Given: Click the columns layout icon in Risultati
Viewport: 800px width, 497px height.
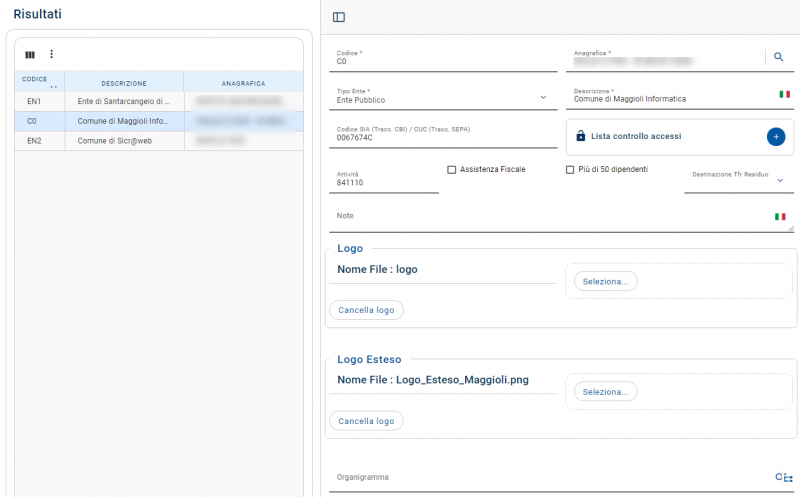Looking at the screenshot, I should 30,54.
